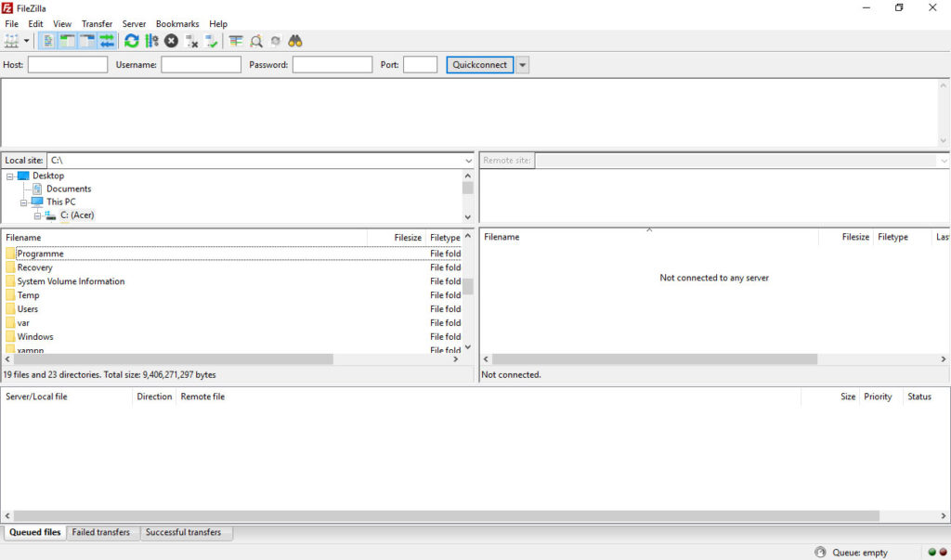Viewport: 951px width, 560px height.
Task: Toggle the message log display
Action: [48, 40]
